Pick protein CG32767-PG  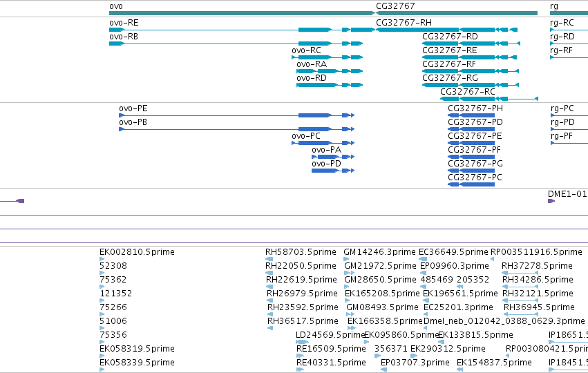click(x=471, y=171)
